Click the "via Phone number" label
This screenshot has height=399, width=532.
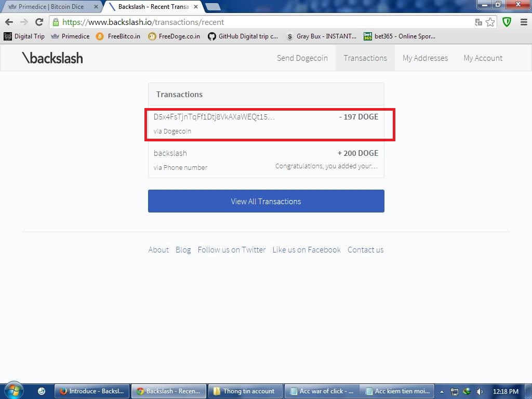(x=180, y=167)
